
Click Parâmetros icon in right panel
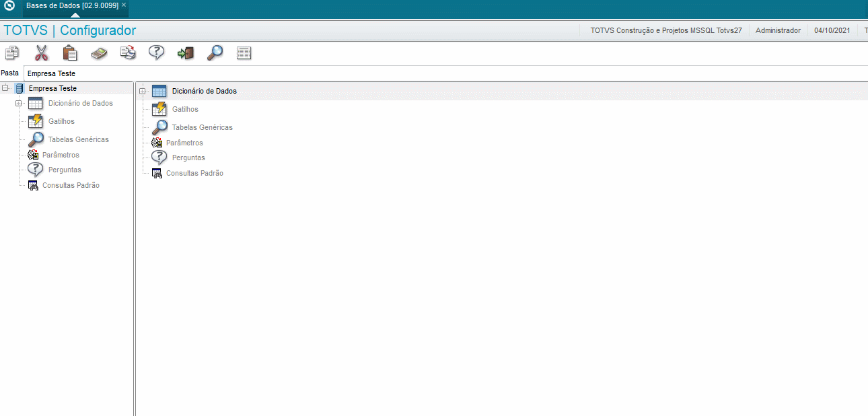click(x=157, y=143)
